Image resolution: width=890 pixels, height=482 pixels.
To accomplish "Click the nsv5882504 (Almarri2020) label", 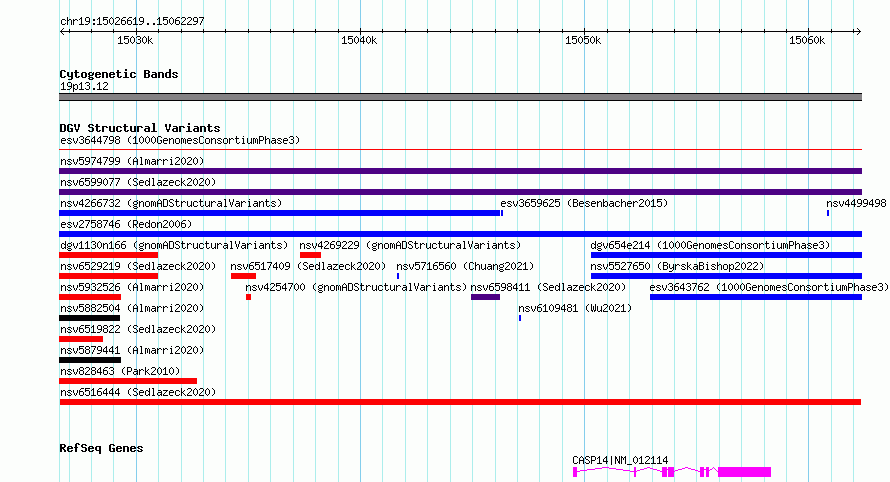I will [x=132, y=308].
